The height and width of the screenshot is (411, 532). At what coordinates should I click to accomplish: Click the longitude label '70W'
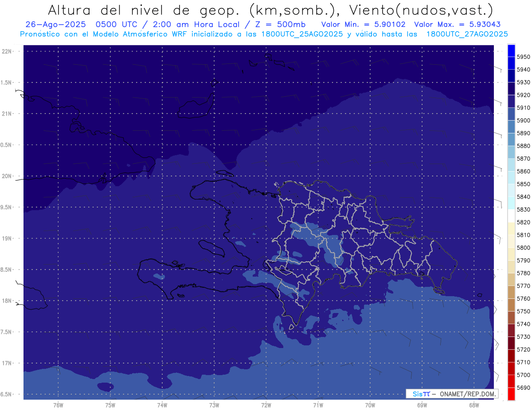pos(370,405)
